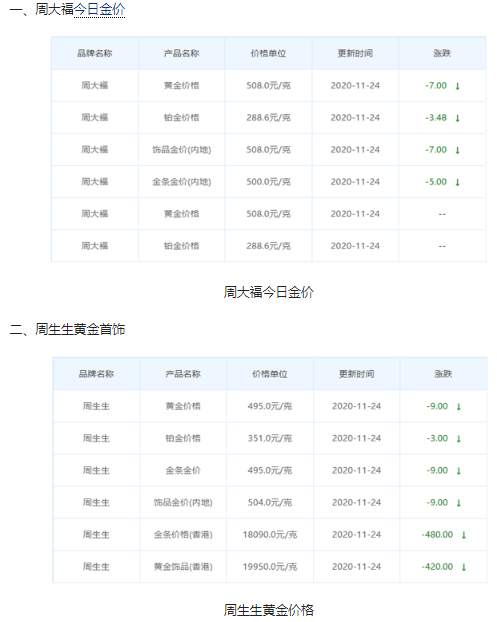Click the 金条价格(香港) product cell

183,534
